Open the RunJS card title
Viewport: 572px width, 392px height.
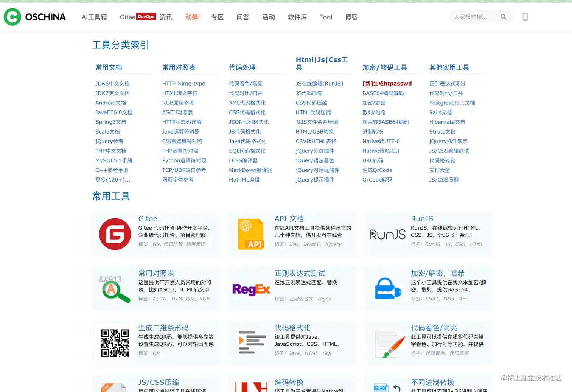[422, 219]
